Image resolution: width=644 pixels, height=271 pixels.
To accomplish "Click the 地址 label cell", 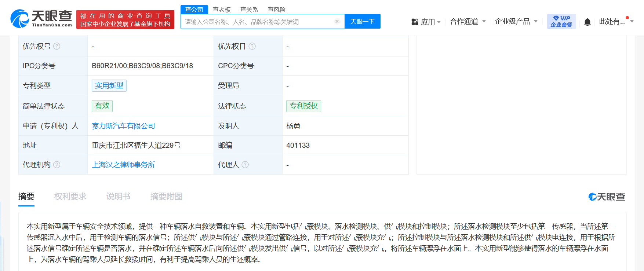I will click(x=53, y=145).
